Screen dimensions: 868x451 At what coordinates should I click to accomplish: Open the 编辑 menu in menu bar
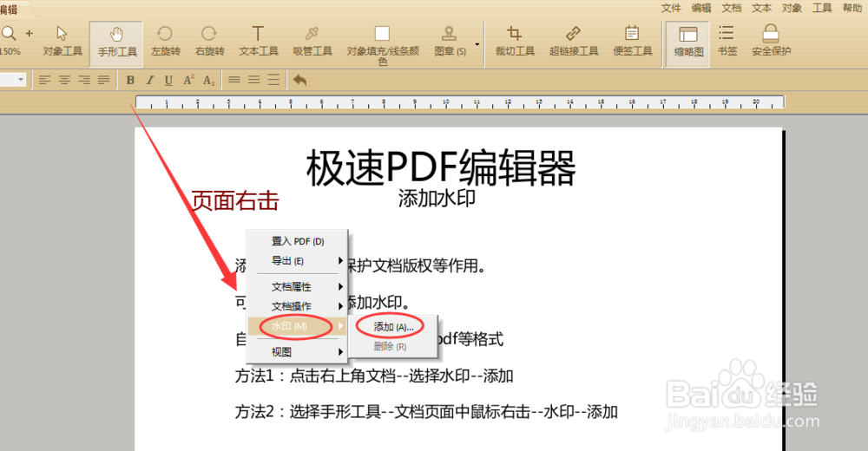(x=701, y=8)
